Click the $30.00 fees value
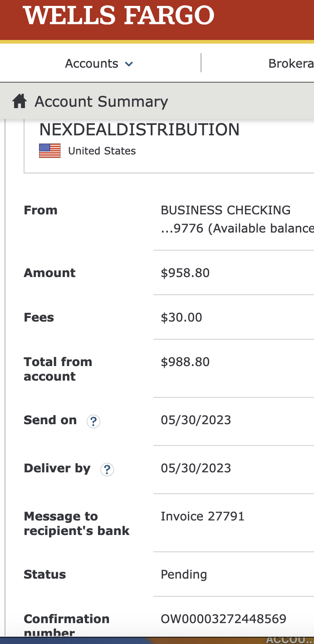Viewport: 314px width, 644px height. (182, 317)
